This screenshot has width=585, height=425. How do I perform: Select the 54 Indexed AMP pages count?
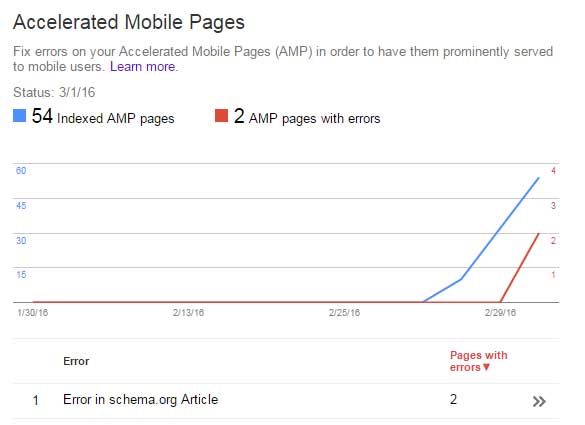(x=42, y=116)
